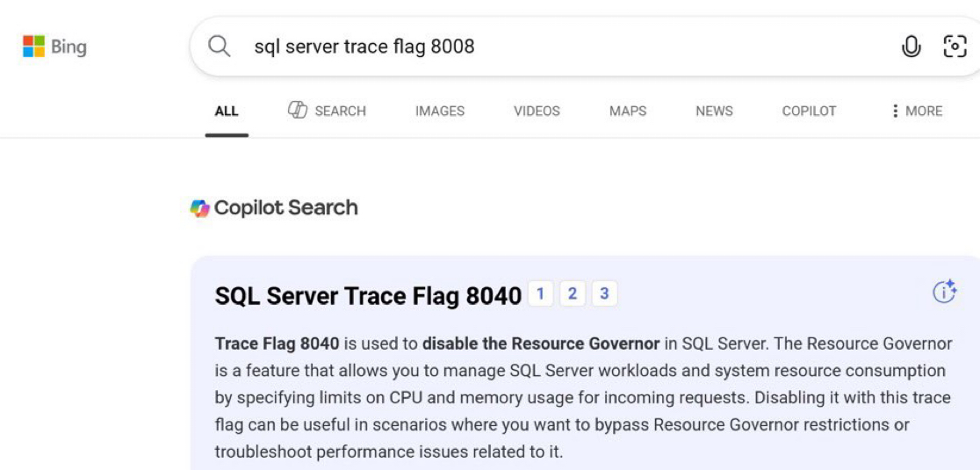
Task: Open citation reference 1
Action: coord(540,294)
